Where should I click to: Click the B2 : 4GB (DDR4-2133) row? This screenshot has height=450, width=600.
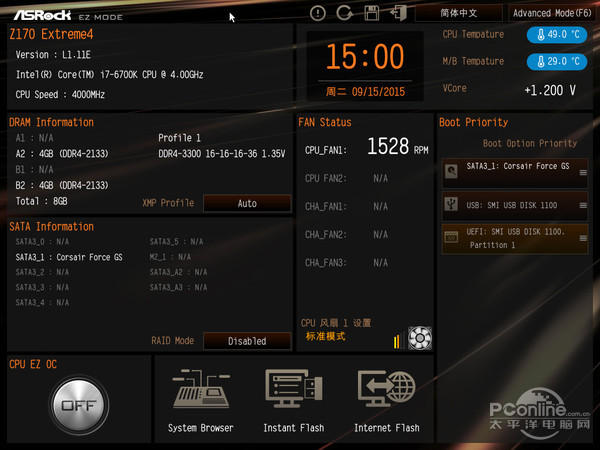coord(62,186)
